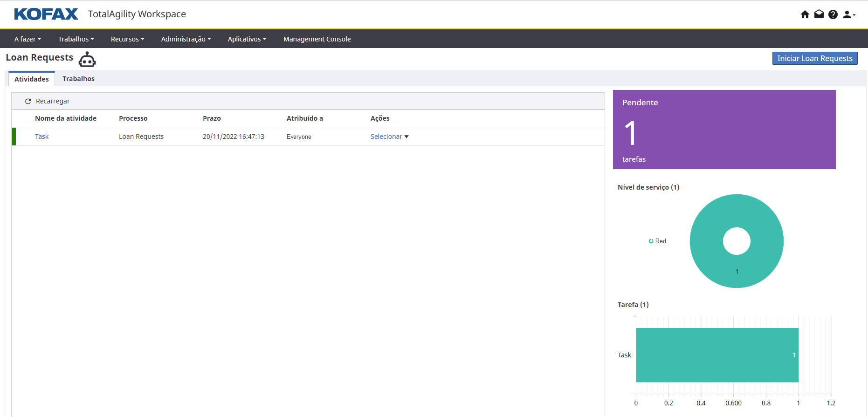Viewport: 868px width, 417px height.
Task: Click the KOFAX logo
Action: [x=46, y=14]
